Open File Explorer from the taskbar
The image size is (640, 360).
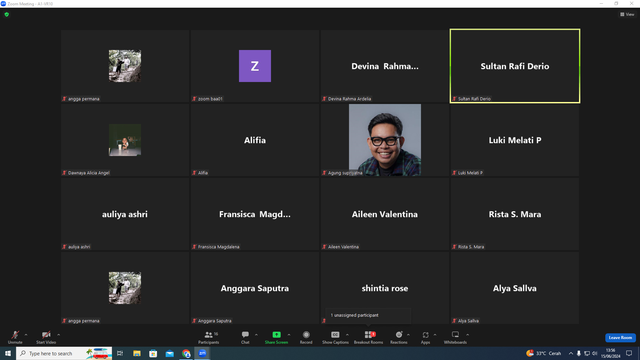point(137,353)
